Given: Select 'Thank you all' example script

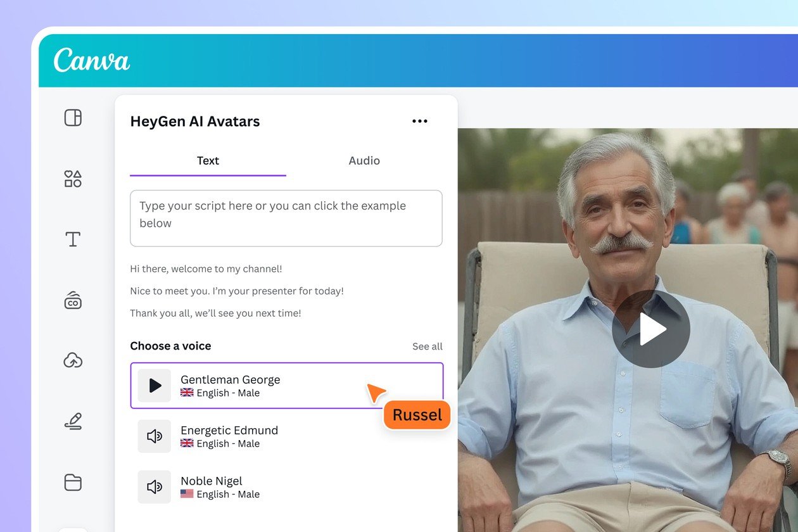Looking at the screenshot, I should point(215,313).
